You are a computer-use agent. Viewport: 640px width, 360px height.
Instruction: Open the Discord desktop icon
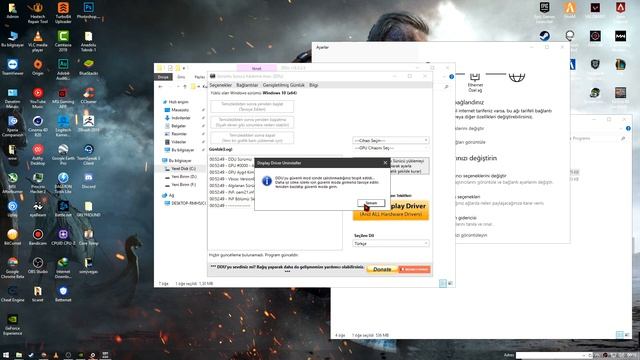coord(88,180)
